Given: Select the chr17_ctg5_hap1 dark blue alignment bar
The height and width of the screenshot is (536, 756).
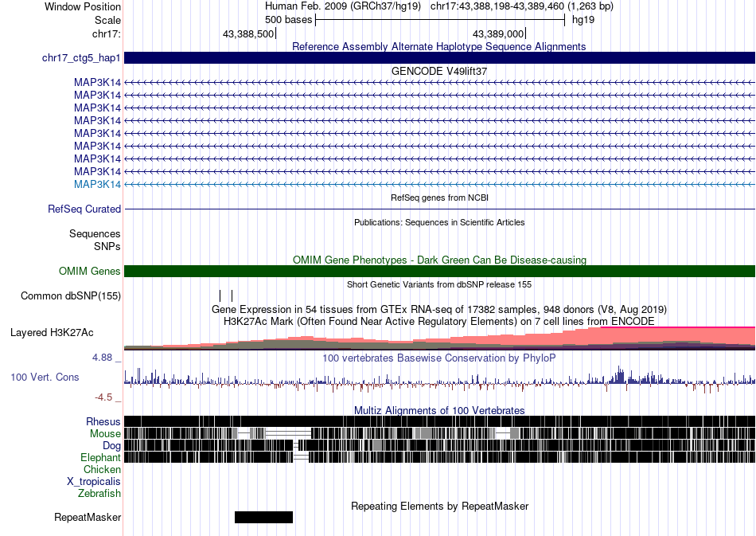Looking at the screenshot, I should point(439,58).
